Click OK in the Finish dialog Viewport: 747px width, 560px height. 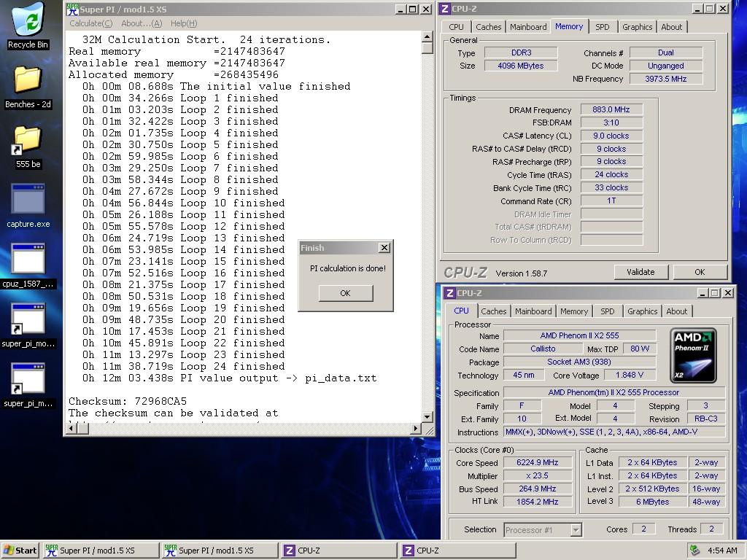(x=345, y=293)
